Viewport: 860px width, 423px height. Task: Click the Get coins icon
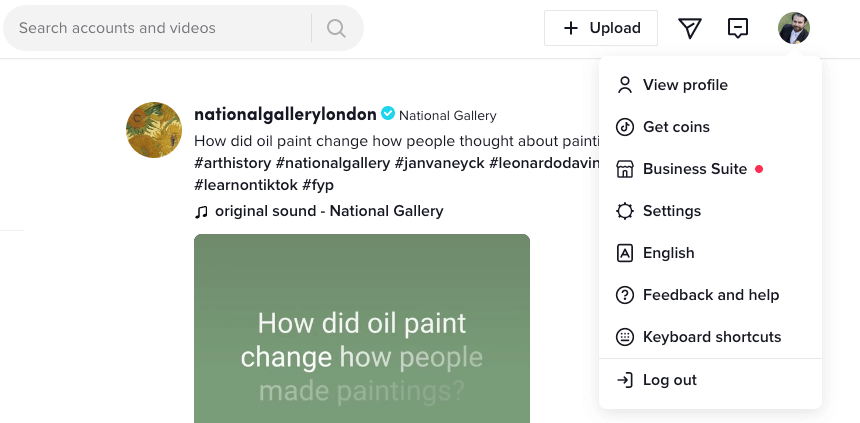coord(625,127)
